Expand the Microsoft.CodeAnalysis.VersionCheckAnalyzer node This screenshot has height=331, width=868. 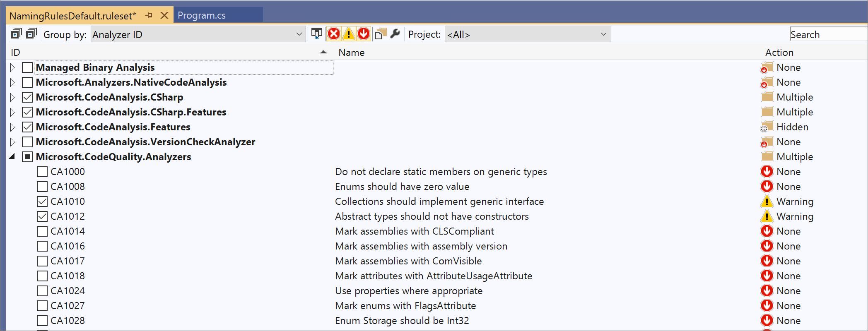pos(12,142)
